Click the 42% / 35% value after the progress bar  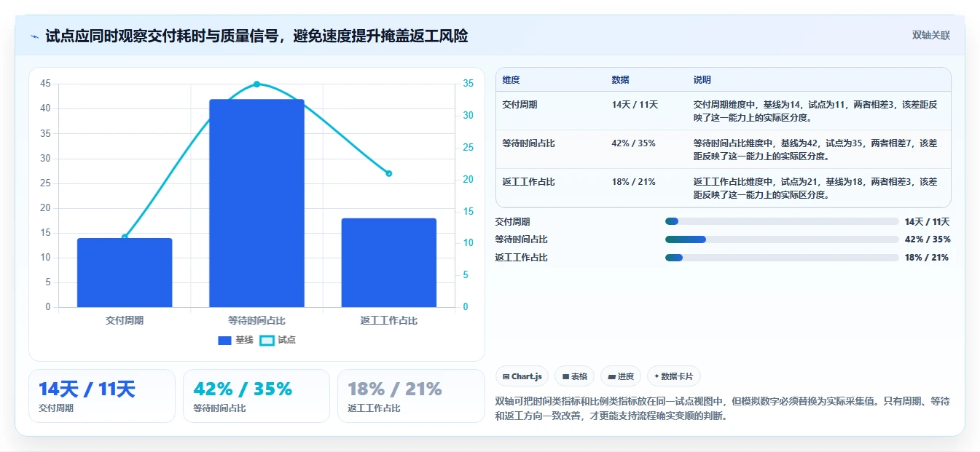pyautogui.click(x=928, y=239)
